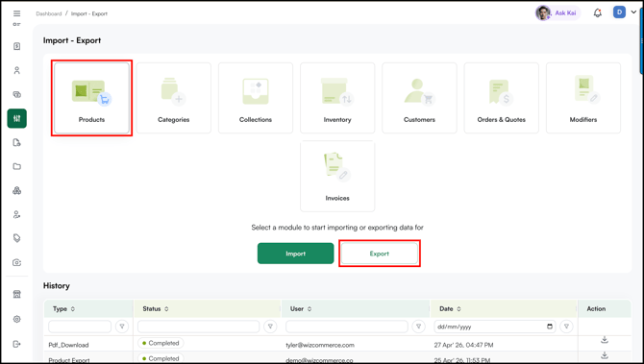The height and width of the screenshot is (364, 644).
Task: Click the green Import button
Action: [296, 254]
